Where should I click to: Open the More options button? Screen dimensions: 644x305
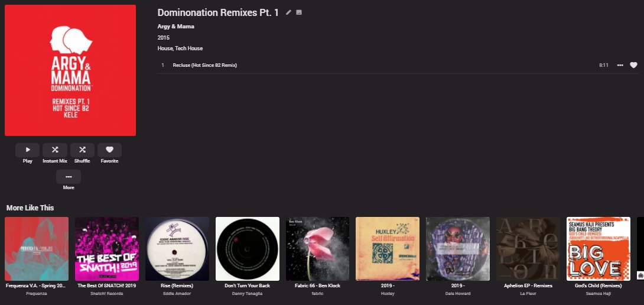pyautogui.click(x=69, y=177)
